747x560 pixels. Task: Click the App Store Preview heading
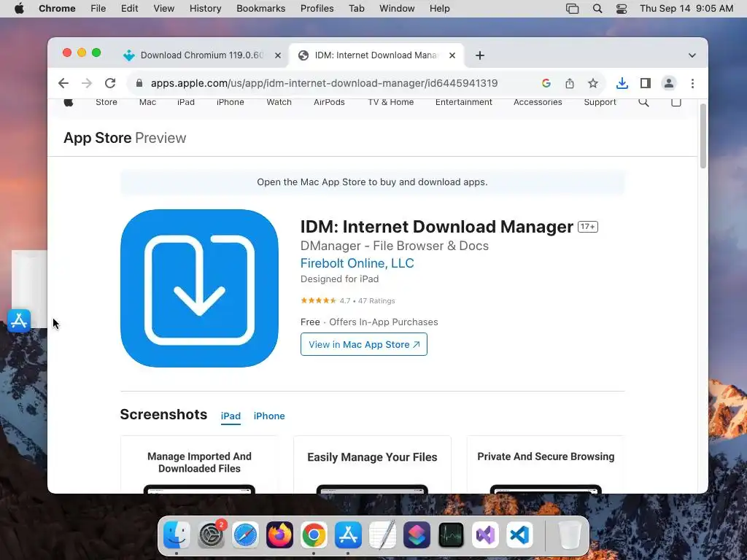(125, 138)
